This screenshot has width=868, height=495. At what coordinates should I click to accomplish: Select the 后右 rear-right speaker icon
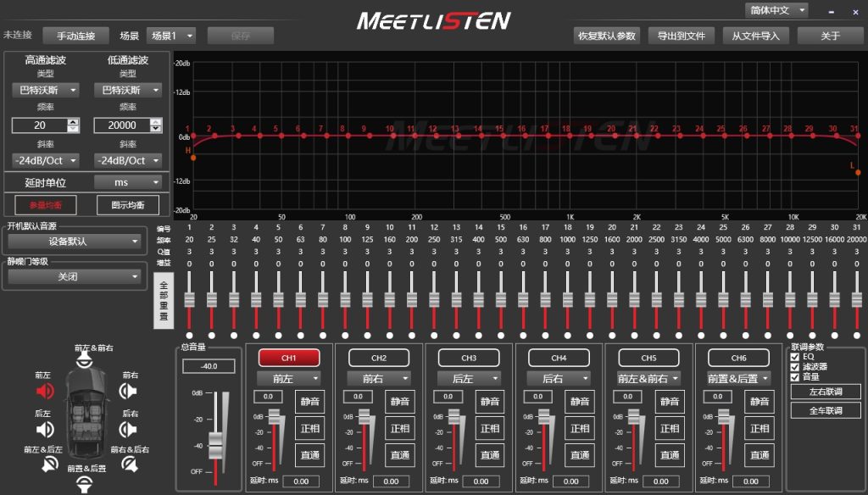click(x=128, y=429)
